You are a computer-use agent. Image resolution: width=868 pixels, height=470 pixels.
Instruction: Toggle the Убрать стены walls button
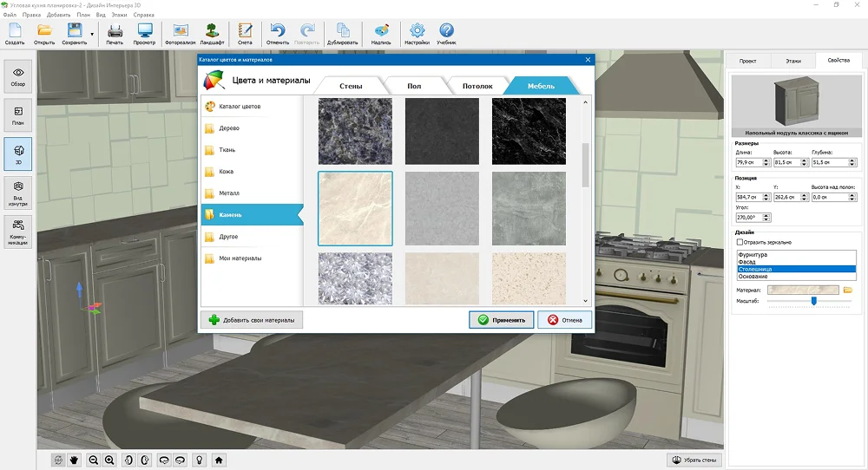pyautogui.click(x=695, y=460)
